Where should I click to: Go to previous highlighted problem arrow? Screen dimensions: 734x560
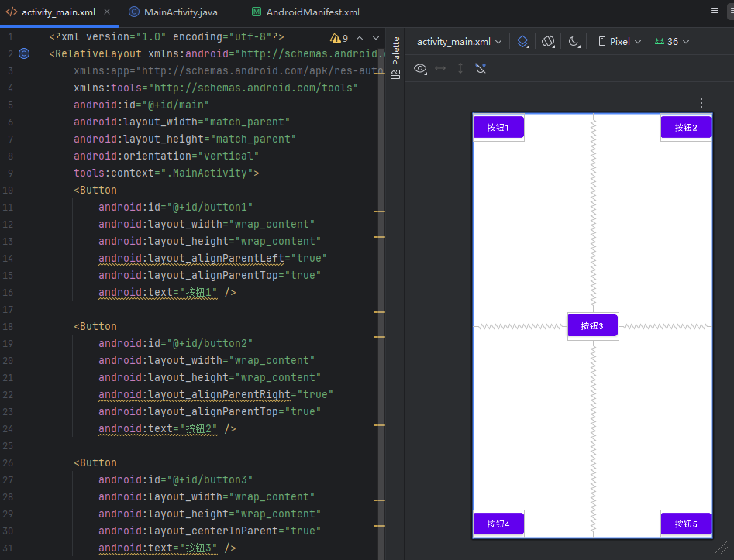pyautogui.click(x=360, y=38)
